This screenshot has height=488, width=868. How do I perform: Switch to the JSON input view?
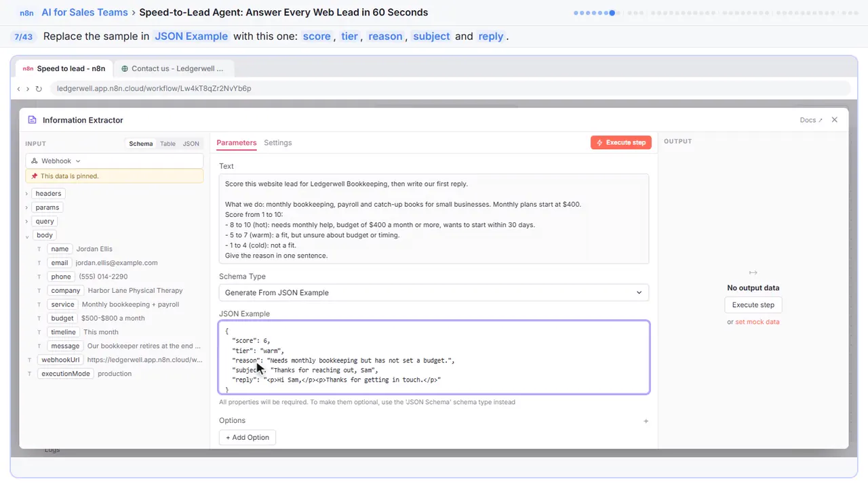tap(191, 144)
